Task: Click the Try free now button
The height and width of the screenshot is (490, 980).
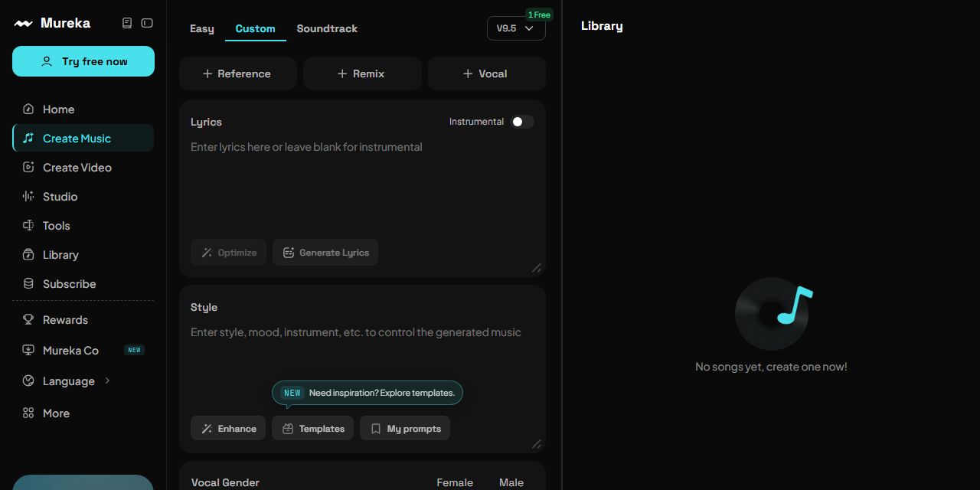Action: [83, 61]
